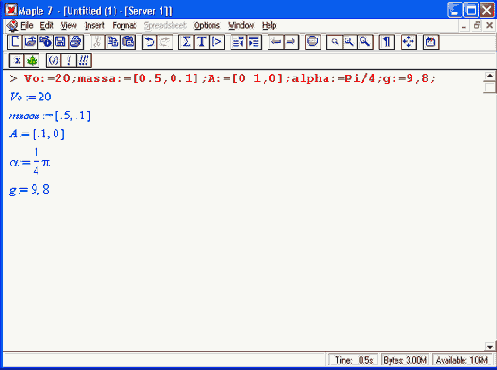Execute current expression with exclamation icon
The height and width of the screenshot is (370, 497).
pyautogui.click(x=69, y=61)
